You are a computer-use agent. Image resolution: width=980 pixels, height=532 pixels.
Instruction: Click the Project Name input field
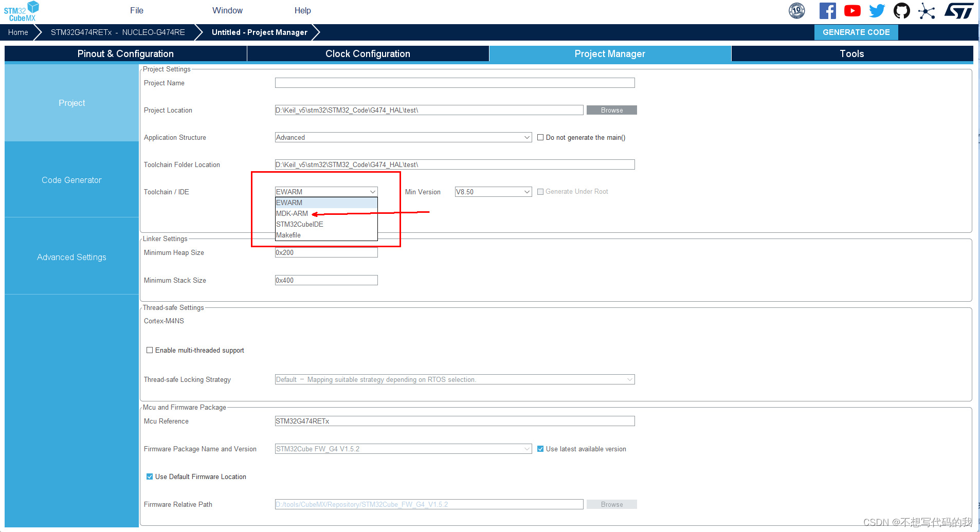click(455, 83)
